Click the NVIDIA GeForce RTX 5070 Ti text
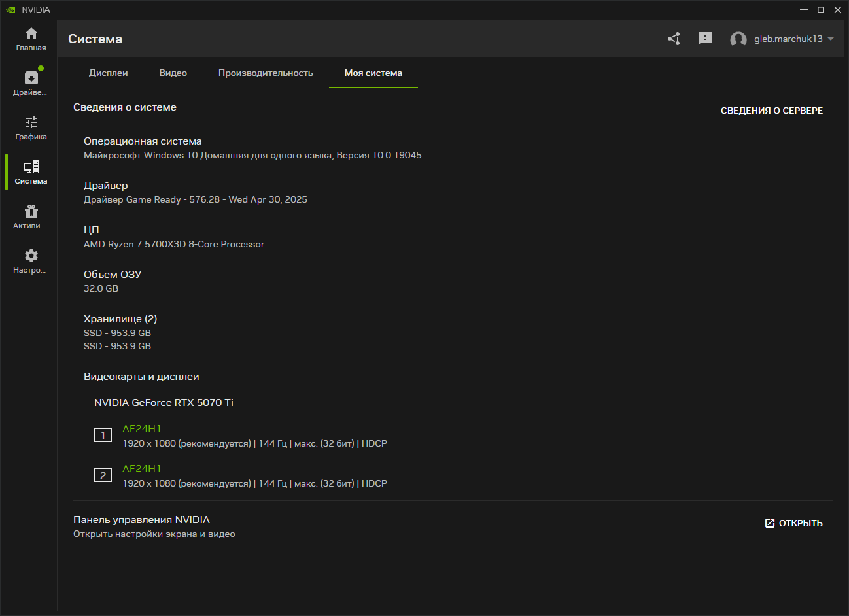Viewport: 849px width, 616px height. pos(164,403)
